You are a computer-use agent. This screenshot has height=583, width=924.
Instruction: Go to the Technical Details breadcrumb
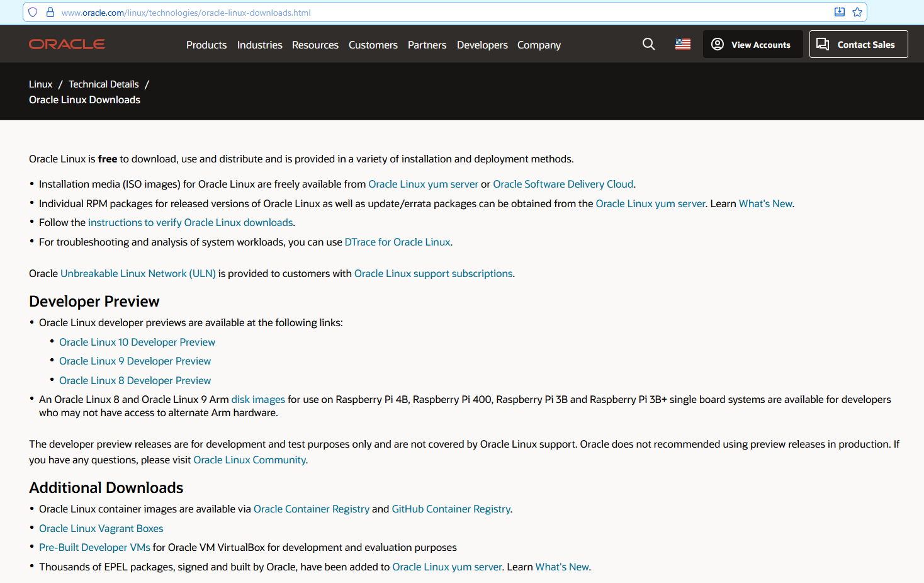[104, 84]
